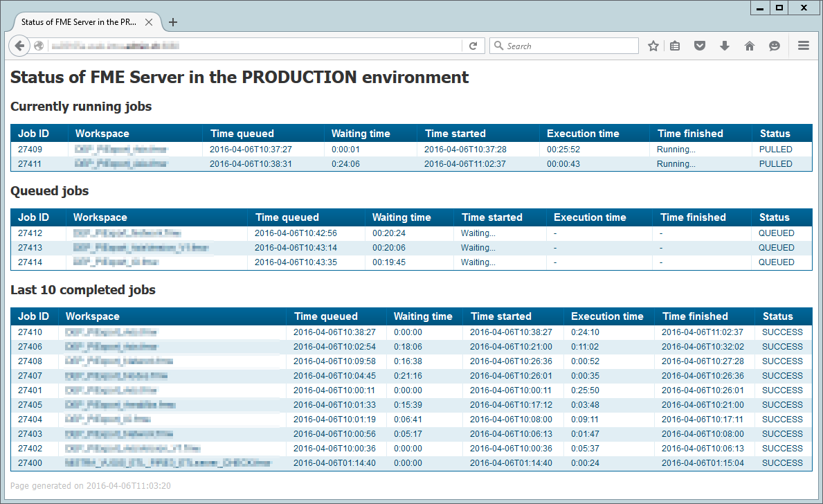This screenshot has width=823, height=504.
Task: Click waiting time 0:24:06
Action: point(345,164)
